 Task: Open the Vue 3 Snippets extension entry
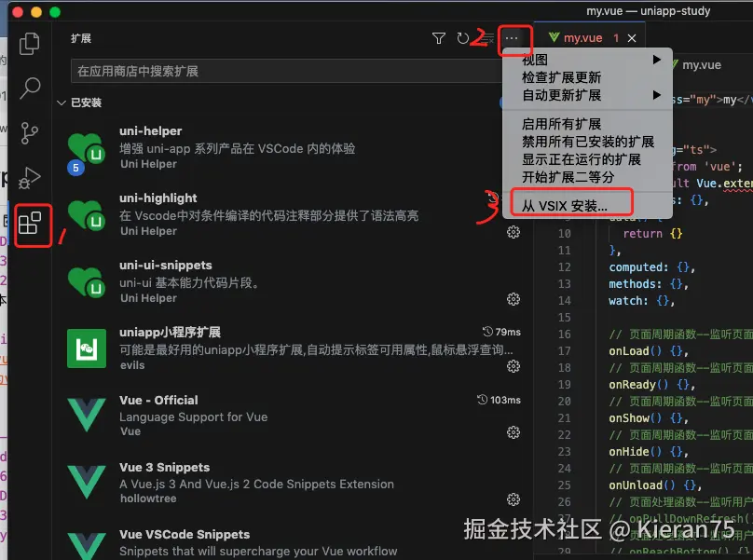click(293, 484)
